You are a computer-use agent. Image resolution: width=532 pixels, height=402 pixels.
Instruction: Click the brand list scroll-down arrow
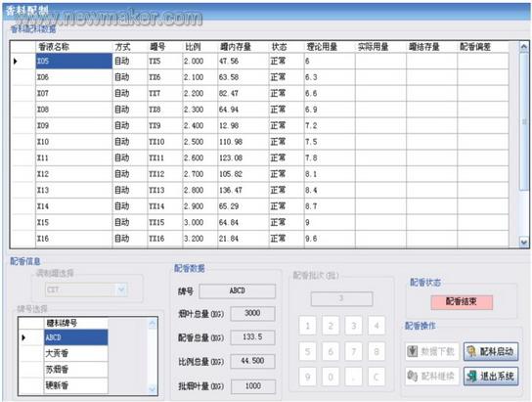(x=153, y=389)
